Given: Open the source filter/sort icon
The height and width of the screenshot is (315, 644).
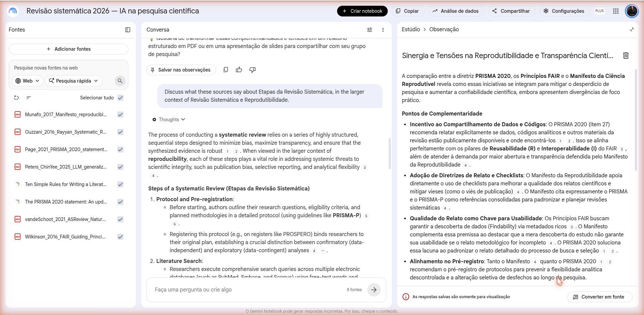Looking at the screenshot, I should tap(29, 98).
